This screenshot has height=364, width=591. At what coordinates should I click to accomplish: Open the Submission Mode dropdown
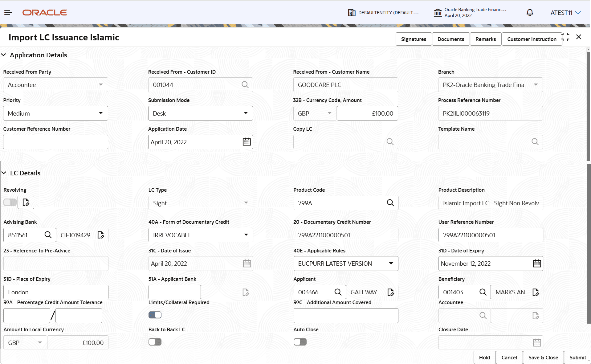point(201,113)
